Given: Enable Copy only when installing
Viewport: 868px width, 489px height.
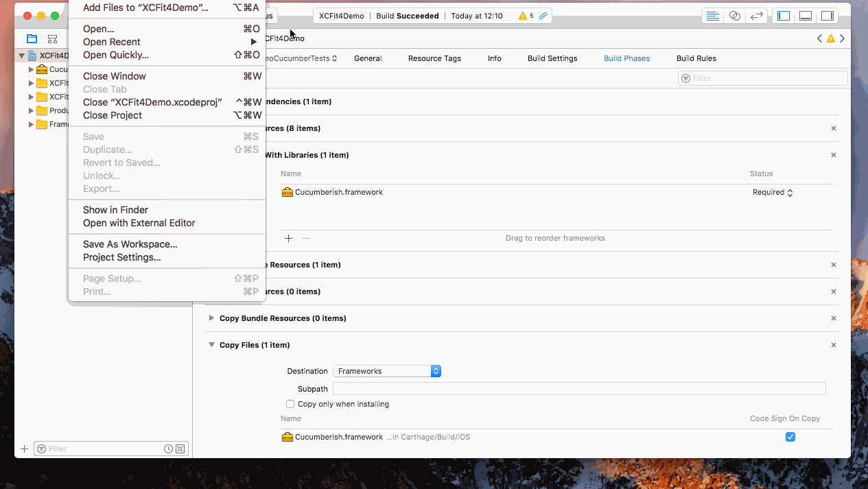Looking at the screenshot, I should tap(290, 404).
